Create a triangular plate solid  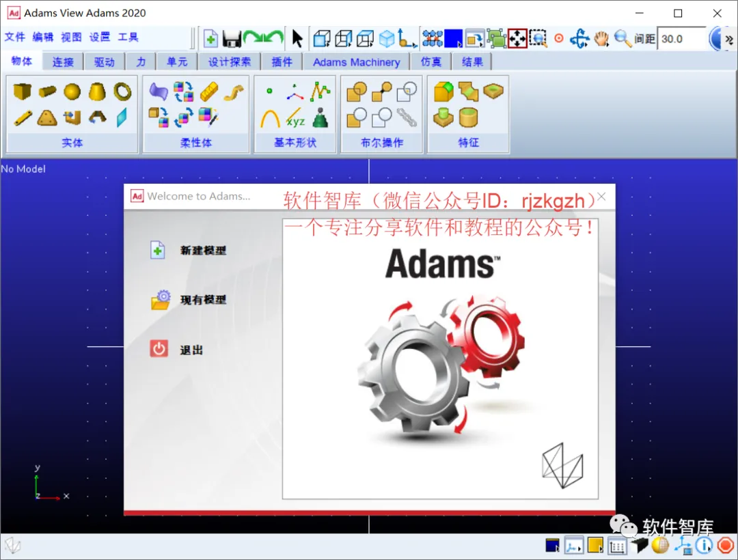tap(47, 118)
